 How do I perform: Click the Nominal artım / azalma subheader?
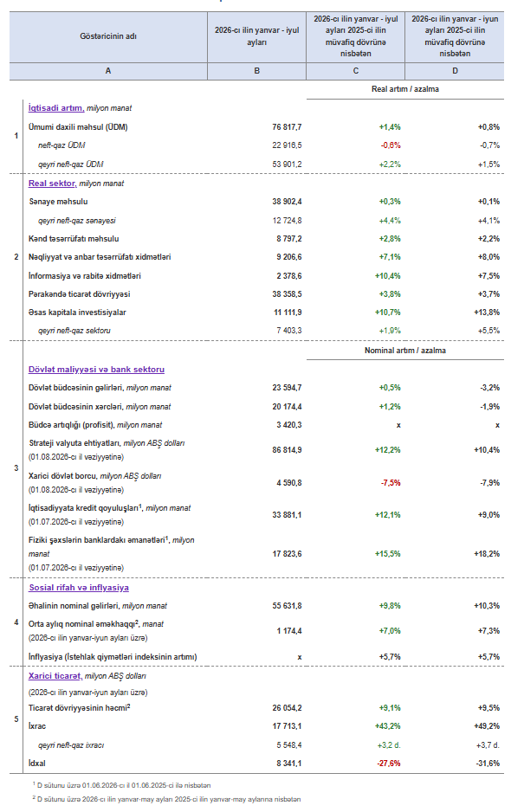point(405,351)
